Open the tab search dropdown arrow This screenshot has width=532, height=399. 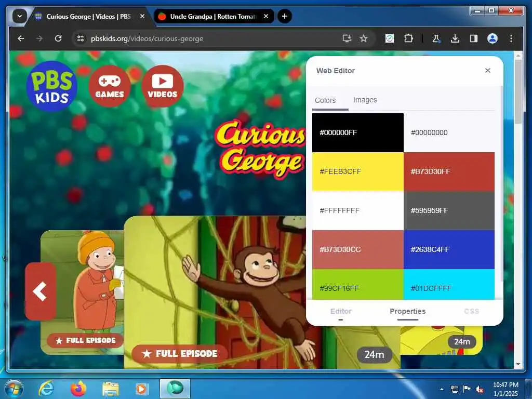pos(19,16)
